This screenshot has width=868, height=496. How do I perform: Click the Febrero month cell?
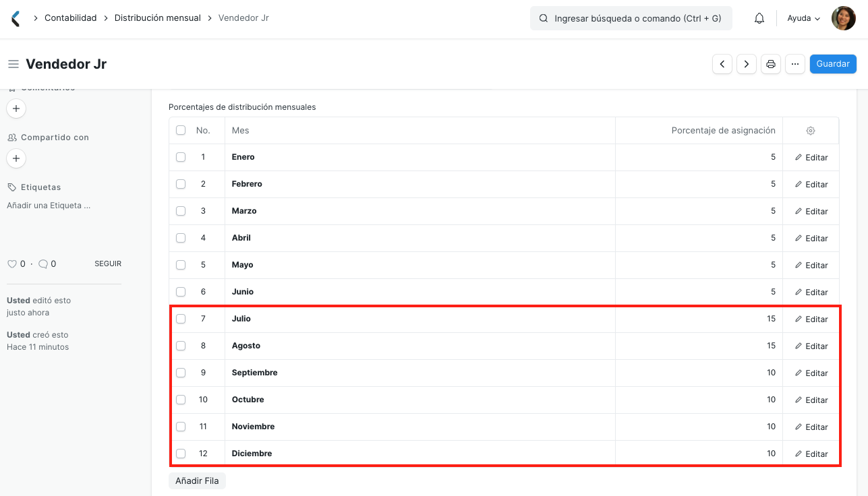(420, 184)
